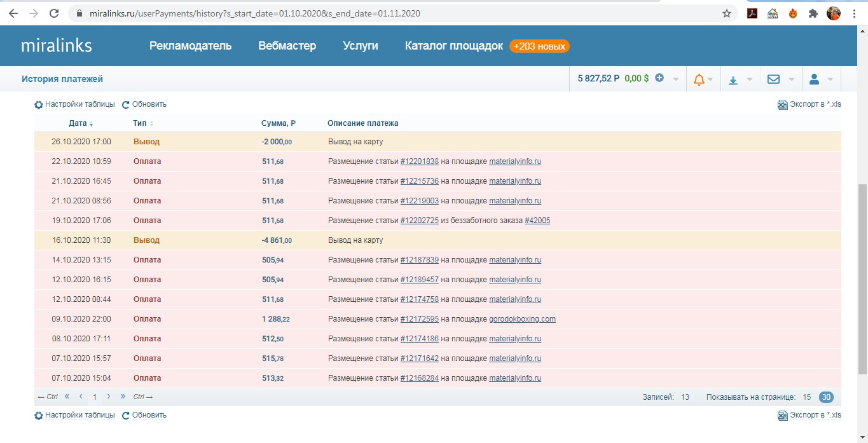Viewport: 868px width, 443px height.
Task: Expand the balance dropdown arrow
Action: 675,79
